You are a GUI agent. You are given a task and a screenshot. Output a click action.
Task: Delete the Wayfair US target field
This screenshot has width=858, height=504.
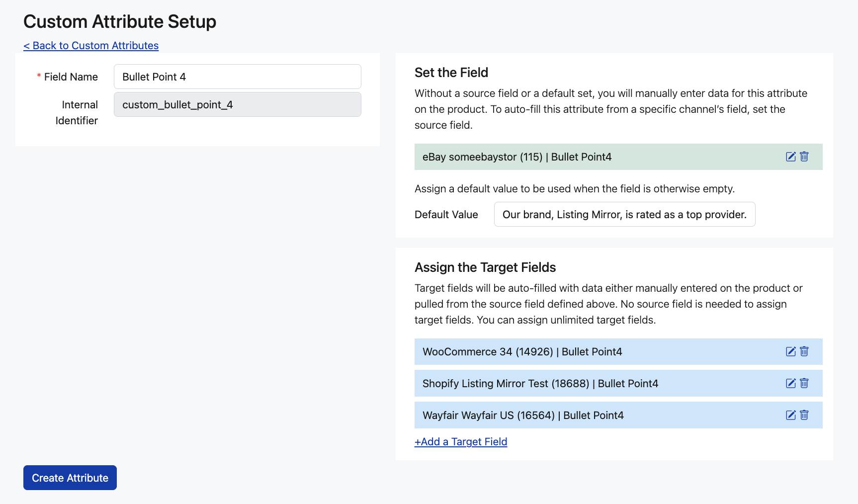(804, 415)
